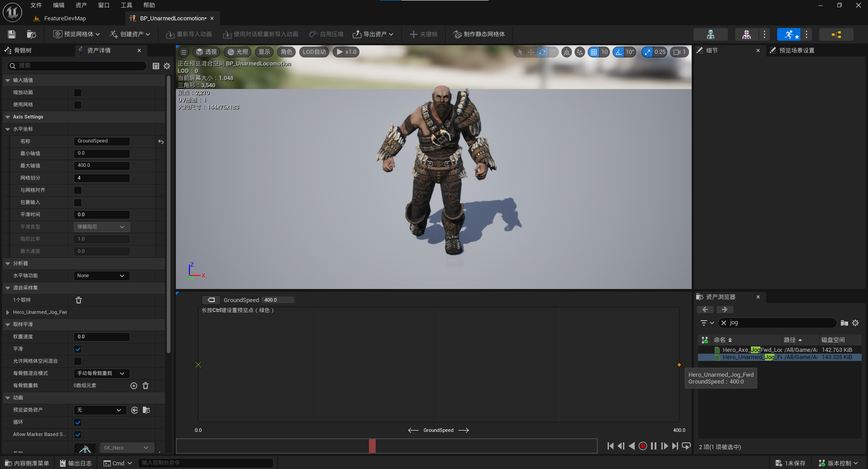Open horizontal axis function None dropdown
868x469 pixels.
pyautogui.click(x=102, y=276)
